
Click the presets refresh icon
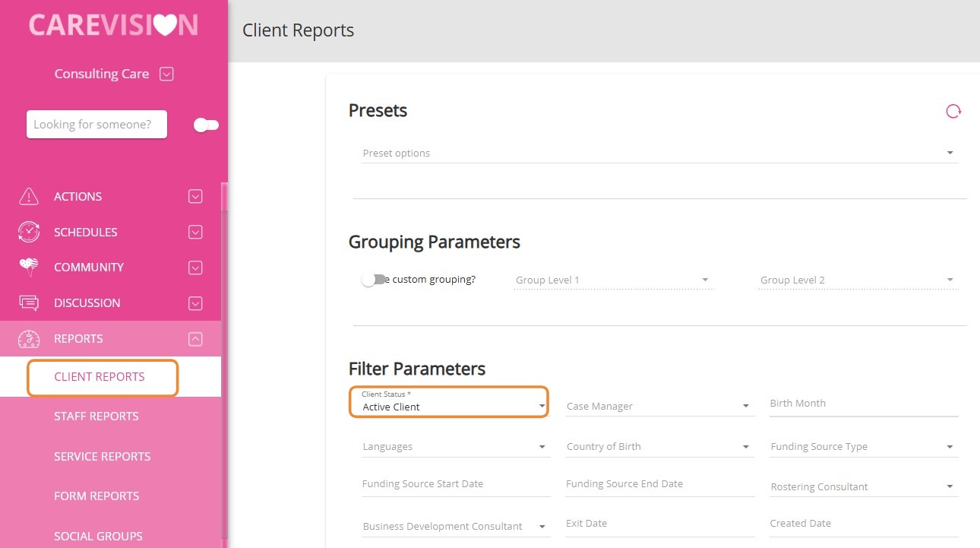coord(953,112)
